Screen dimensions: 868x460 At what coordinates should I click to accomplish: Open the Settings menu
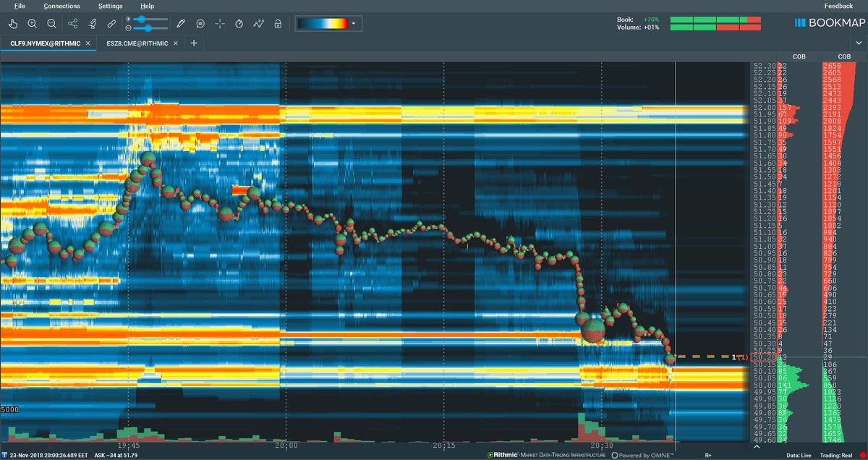click(111, 6)
